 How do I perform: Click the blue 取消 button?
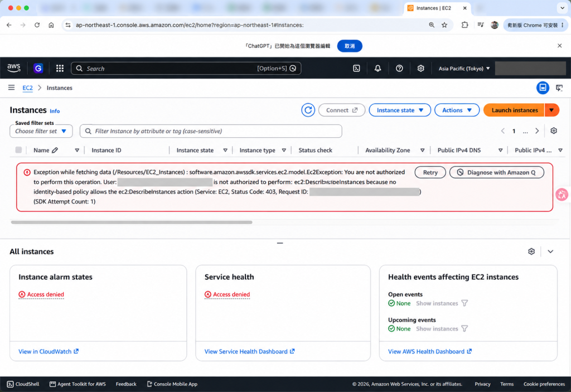tap(350, 46)
